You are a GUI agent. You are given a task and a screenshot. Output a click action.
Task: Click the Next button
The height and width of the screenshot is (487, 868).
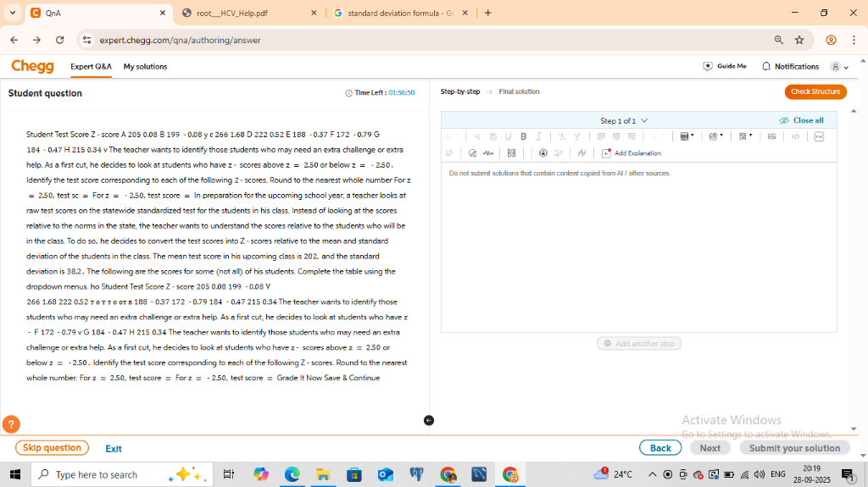point(710,448)
